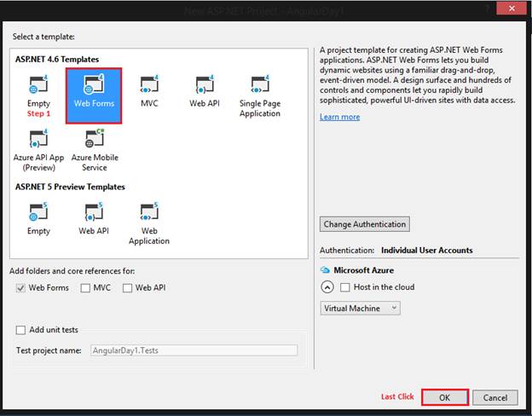
Task: Enable Web API folders and references
Action: tap(127, 288)
